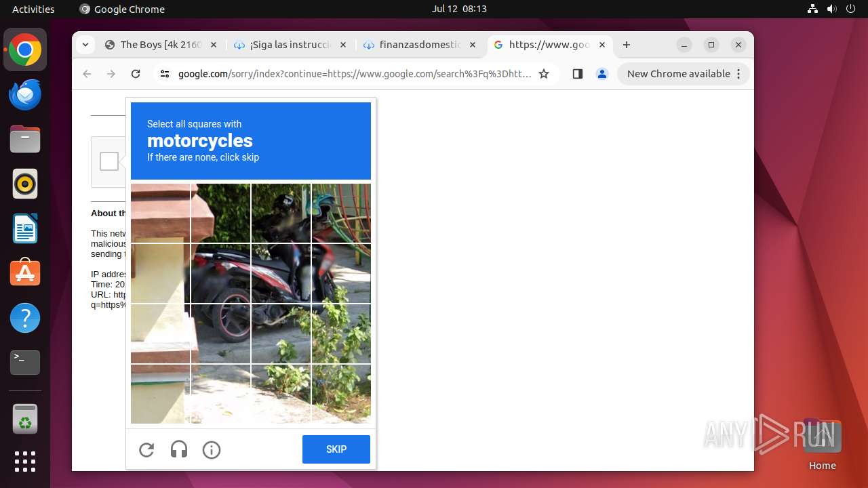
Task: Reload the page in Chrome
Action: (x=136, y=74)
